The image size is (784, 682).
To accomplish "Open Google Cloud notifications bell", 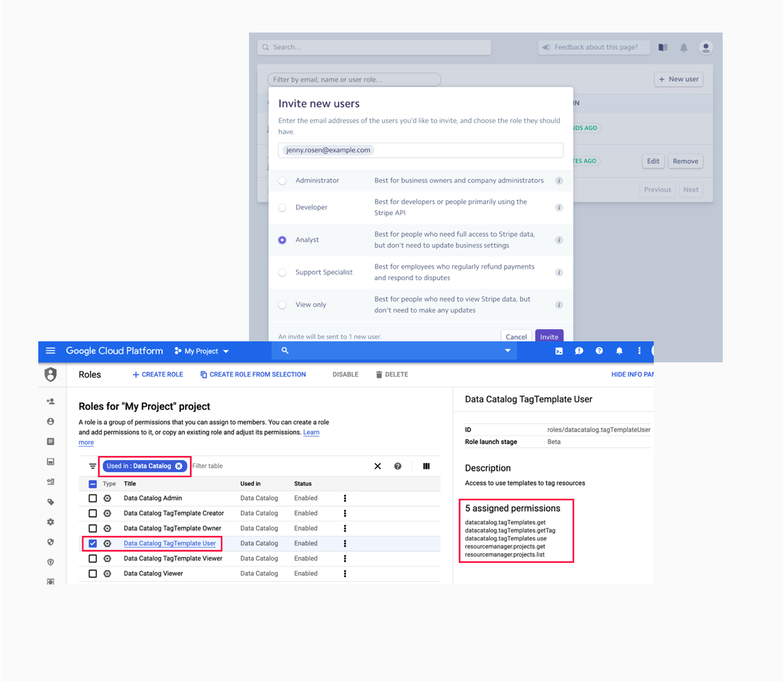I will [619, 351].
